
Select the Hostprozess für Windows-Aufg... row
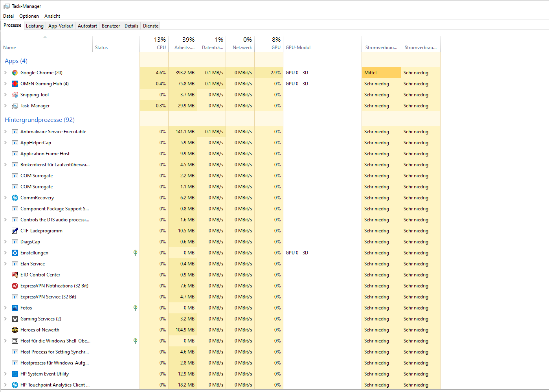tap(220, 363)
